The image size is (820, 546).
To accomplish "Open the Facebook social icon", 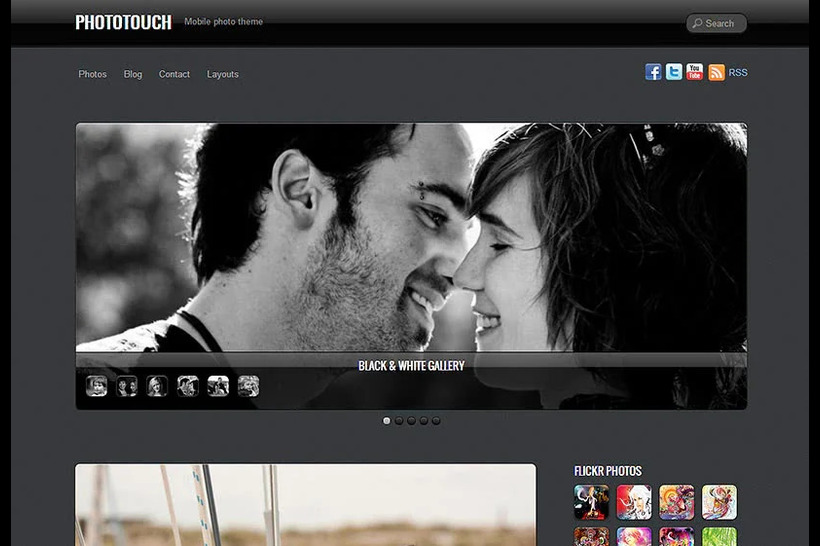I will pyautogui.click(x=653, y=72).
